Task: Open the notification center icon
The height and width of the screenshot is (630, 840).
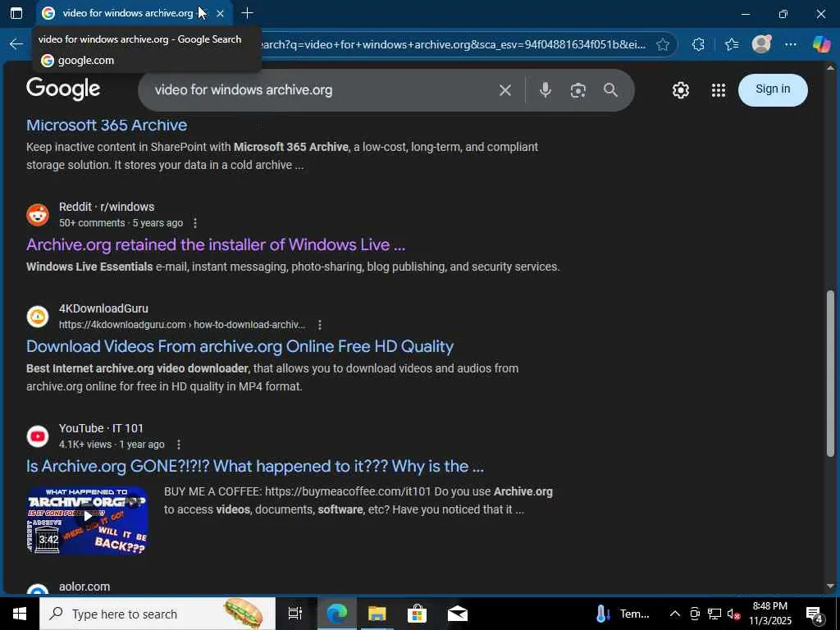Action: [815, 614]
